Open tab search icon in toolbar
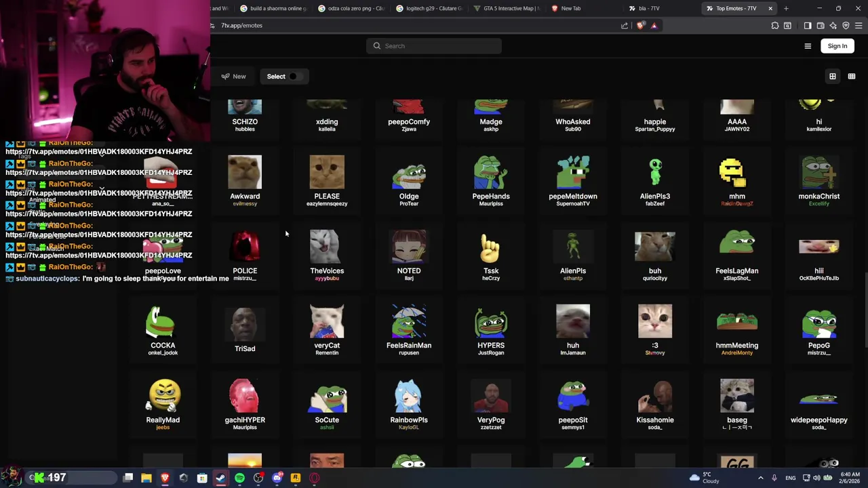Screen dimensions: 868x488 pyautogui.click(x=787, y=26)
